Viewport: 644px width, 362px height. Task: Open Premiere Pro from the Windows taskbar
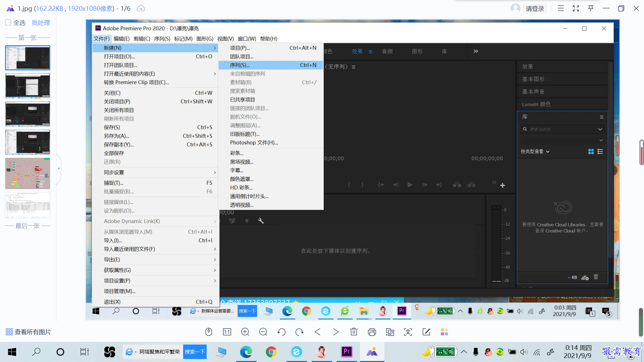pos(346,352)
